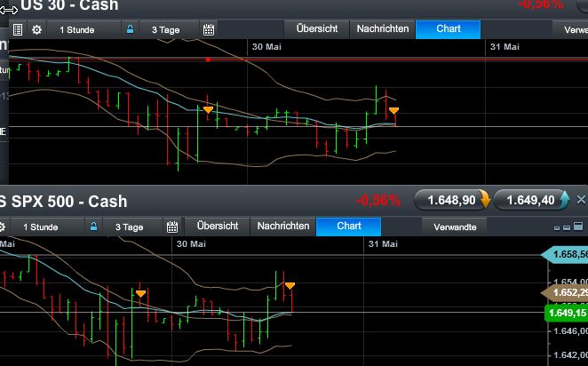The width and height of the screenshot is (588, 366).
Task: Click the 1.652,29 tan price label
Action: coord(565,292)
